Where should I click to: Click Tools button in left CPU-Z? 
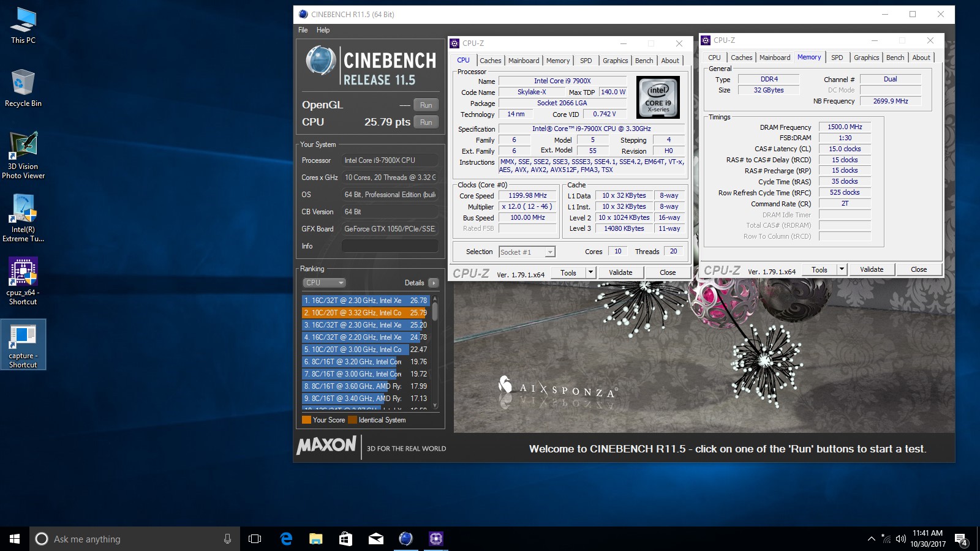(x=568, y=272)
